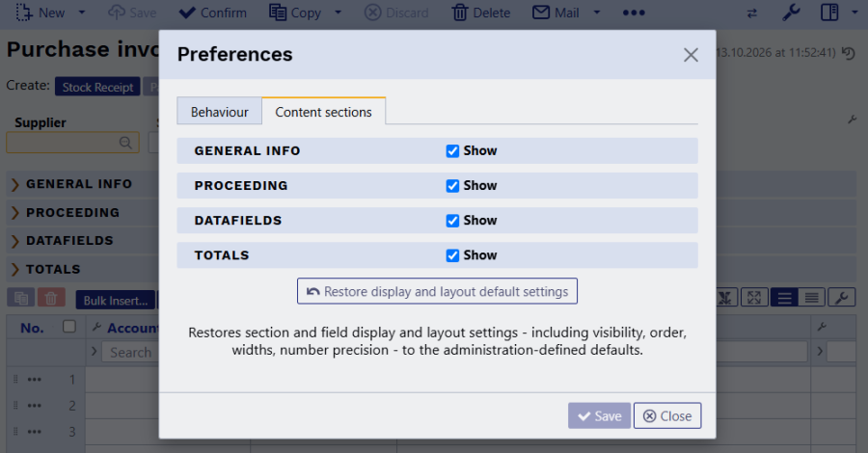The width and height of the screenshot is (868, 453).
Task: Click the drag handle for row 3
Action: 15,432
